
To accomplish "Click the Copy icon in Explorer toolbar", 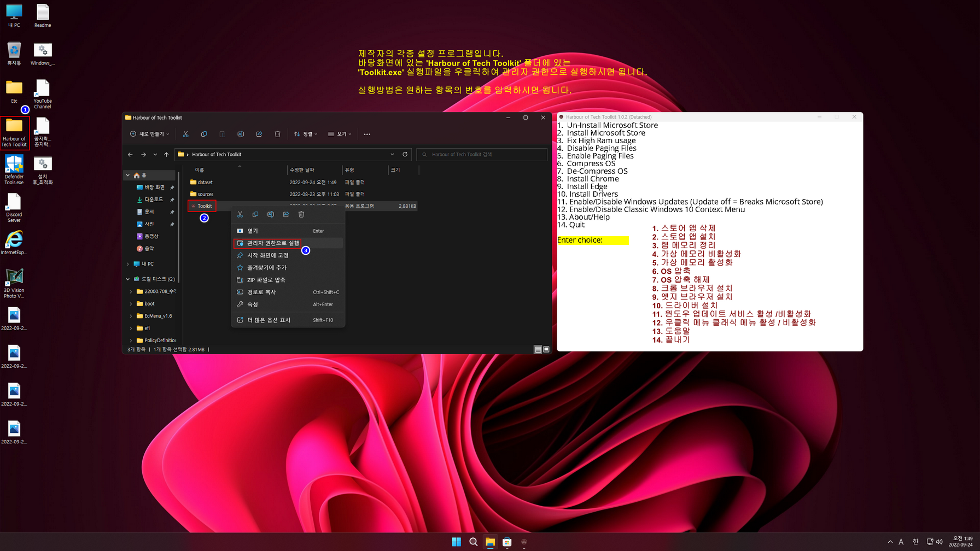I will [x=204, y=134].
